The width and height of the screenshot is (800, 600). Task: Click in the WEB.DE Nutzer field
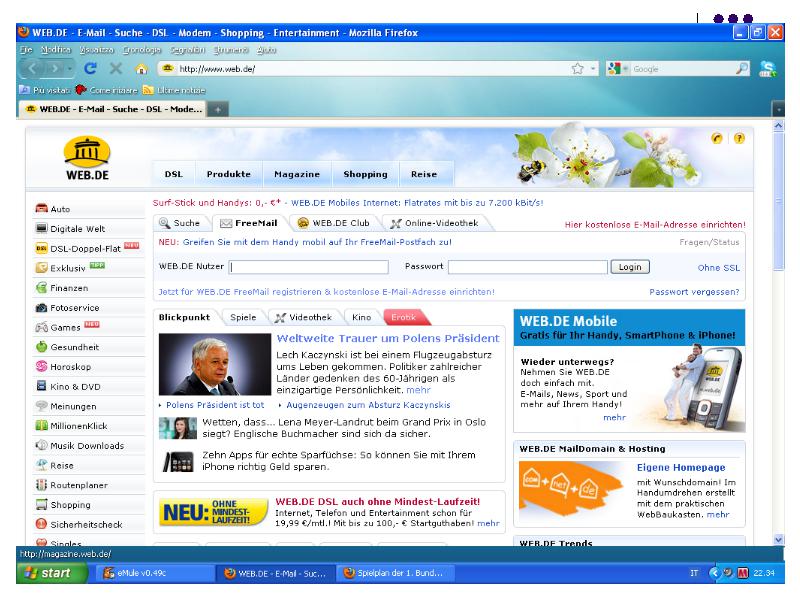pos(309,267)
